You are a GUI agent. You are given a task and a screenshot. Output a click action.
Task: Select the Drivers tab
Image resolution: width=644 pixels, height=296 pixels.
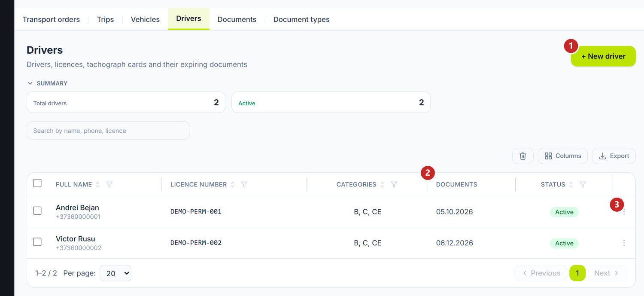point(188,18)
